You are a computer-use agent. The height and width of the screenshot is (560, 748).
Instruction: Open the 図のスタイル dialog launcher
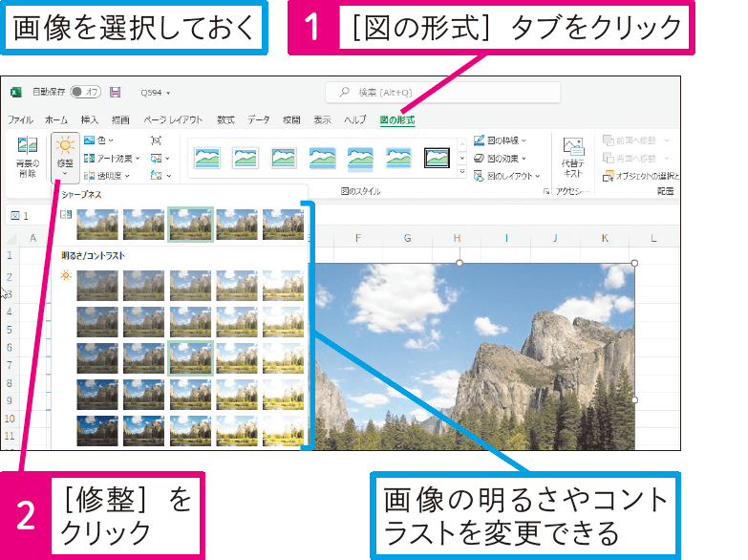545,191
